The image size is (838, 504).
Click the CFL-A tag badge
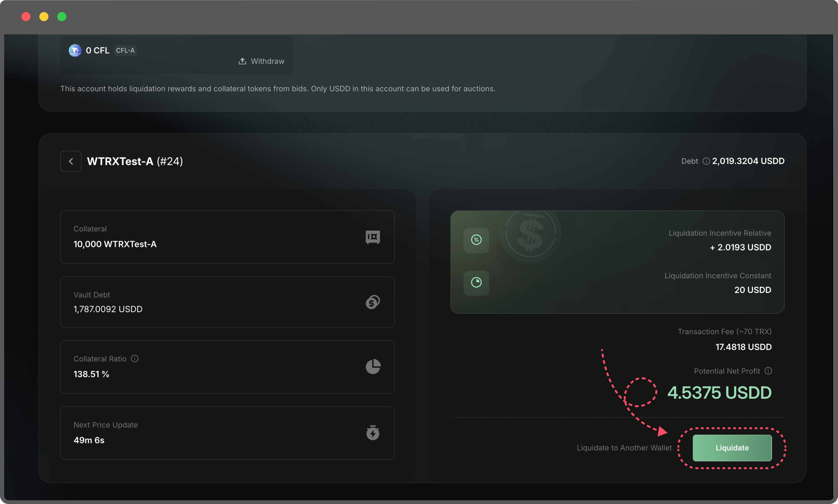coord(125,50)
